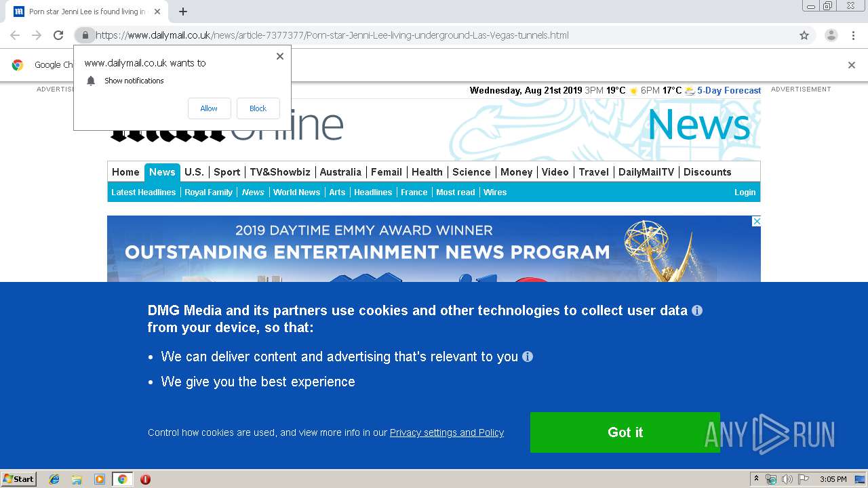Click the large News section heading
The height and width of the screenshot is (488, 868).
pos(698,125)
